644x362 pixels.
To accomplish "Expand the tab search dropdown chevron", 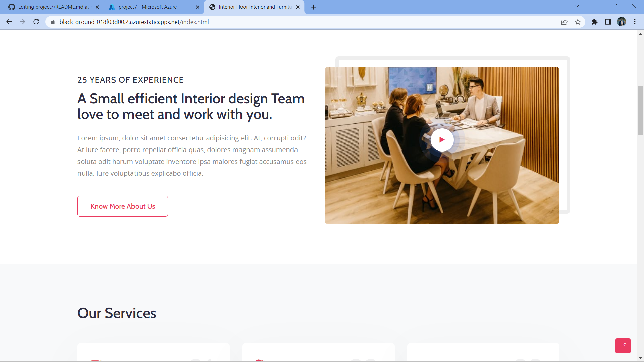I will click(577, 6).
